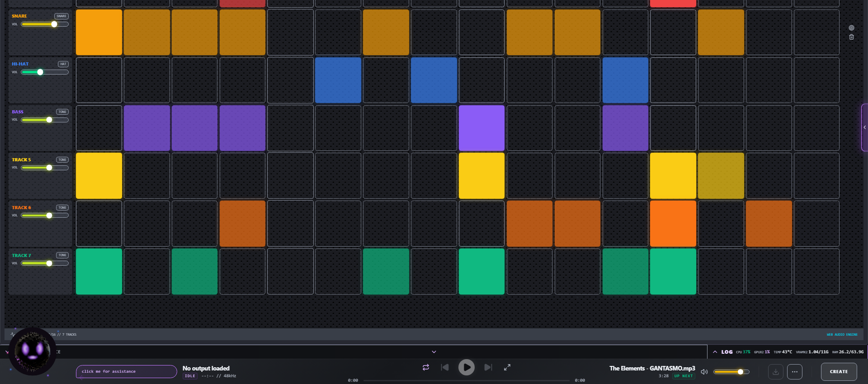
Task: Start playback with the play button
Action: (x=467, y=367)
